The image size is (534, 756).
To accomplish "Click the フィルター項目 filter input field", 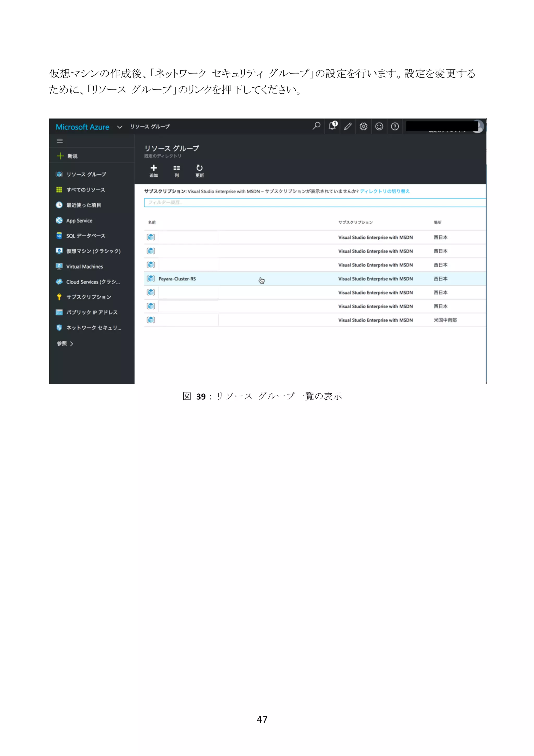I will [x=314, y=202].
